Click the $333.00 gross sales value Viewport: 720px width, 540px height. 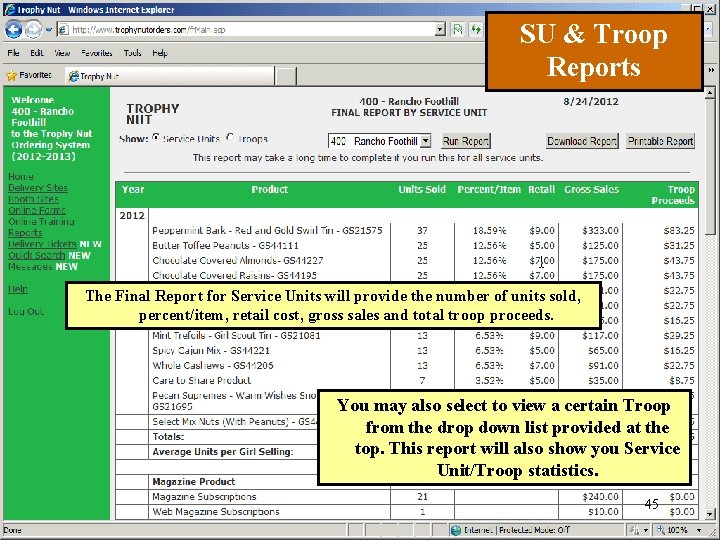pos(600,231)
